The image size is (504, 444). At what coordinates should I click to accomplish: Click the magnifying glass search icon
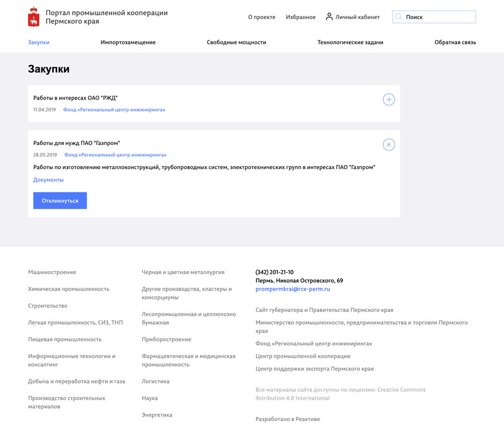pyautogui.click(x=399, y=17)
